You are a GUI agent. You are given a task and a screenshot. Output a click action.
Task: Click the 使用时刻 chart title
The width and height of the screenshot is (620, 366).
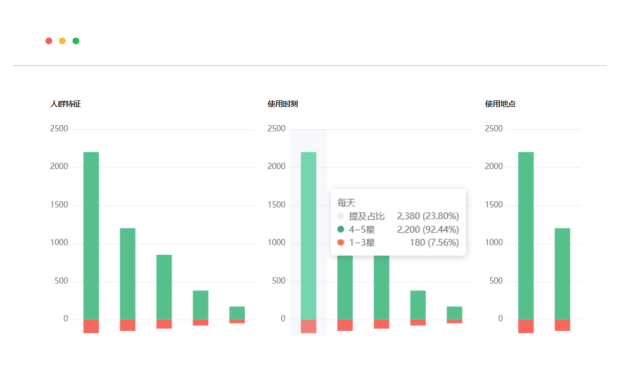point(283,104)
